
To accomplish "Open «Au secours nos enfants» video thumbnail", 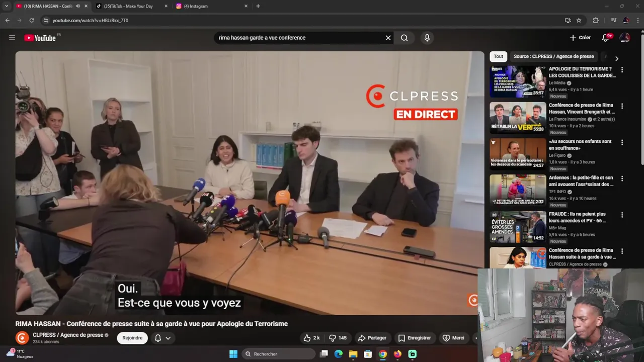I will (518, 154).
